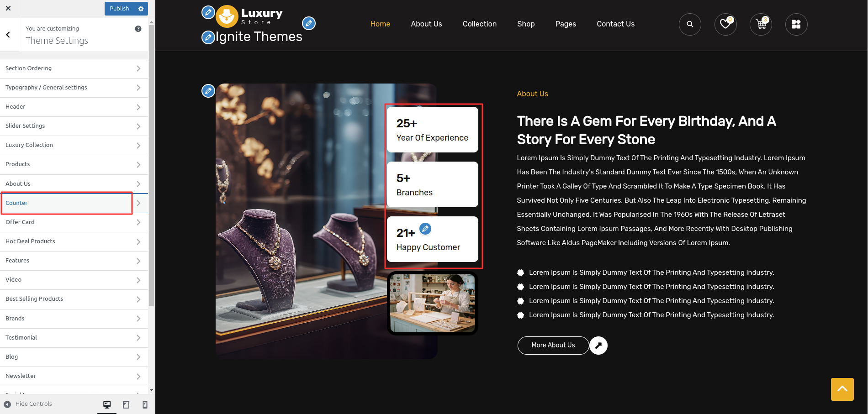Open the shopping cart icon

761,24
